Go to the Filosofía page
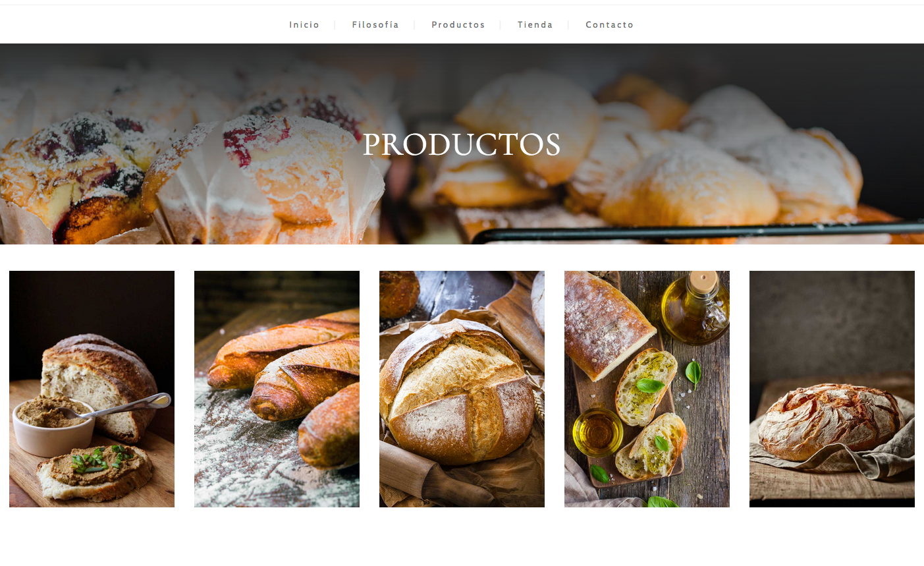Viewport: 924px width, 566px height. (x=375, y=25)
